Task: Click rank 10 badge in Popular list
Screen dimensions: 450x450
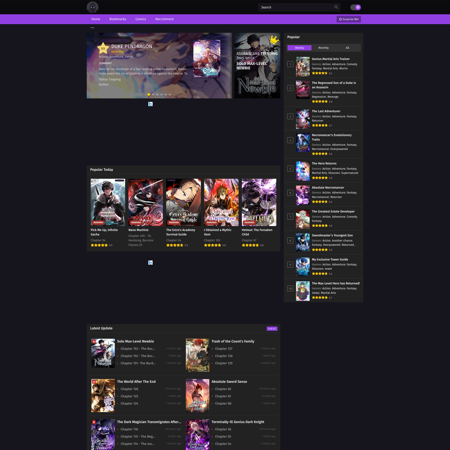Action: 290,289
